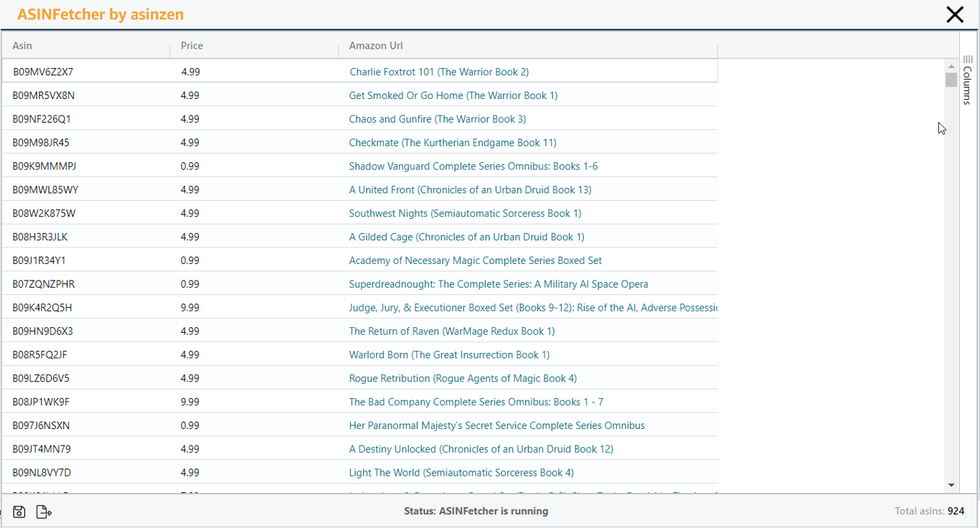Open The Bad Company Complete Series Omnibus link
Screen dimensions: 980x528
click(x=476, y=402)
